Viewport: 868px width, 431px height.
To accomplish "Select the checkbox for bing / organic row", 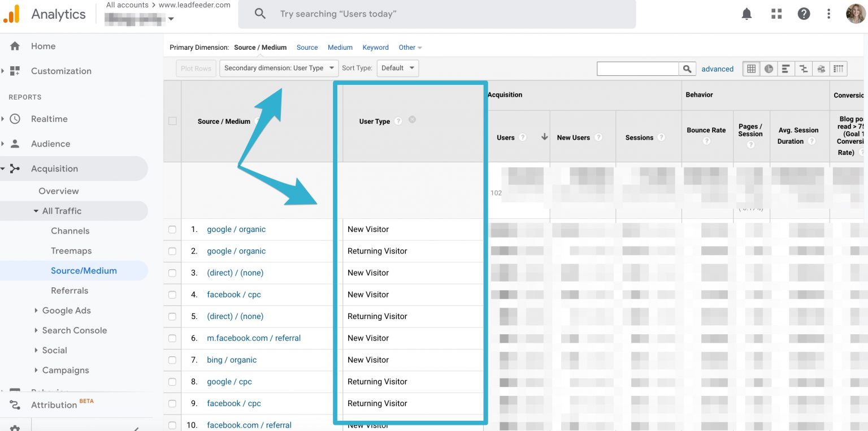I will pos(171,360).
